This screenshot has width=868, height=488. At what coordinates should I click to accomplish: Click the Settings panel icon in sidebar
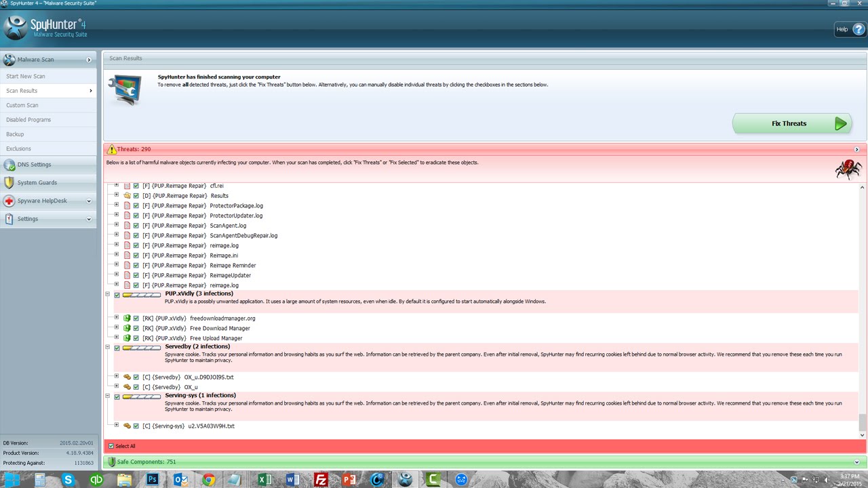click(x=9, y=219)
